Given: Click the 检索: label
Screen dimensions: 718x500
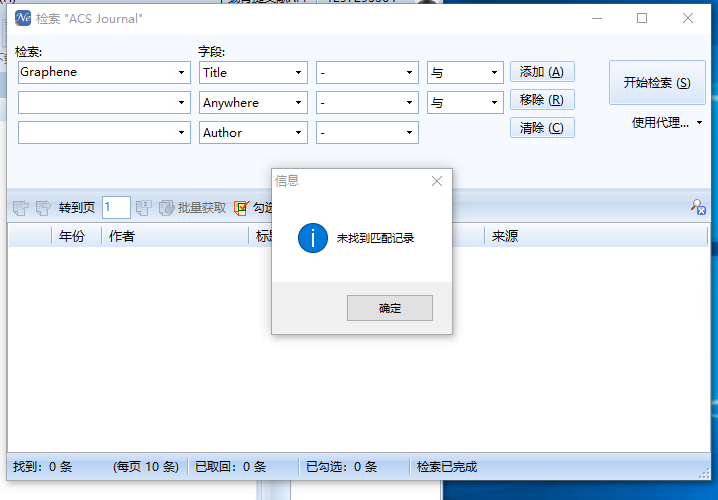Looking at the screenshot, I should [28, 52].
